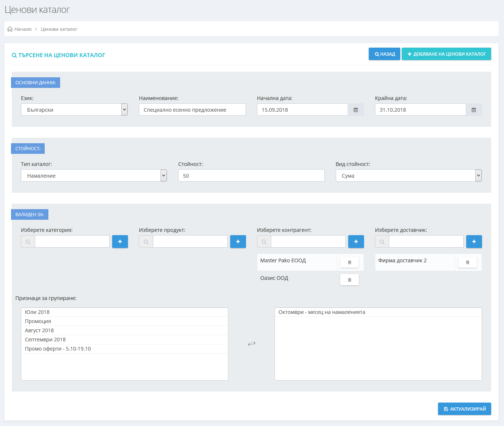Click the plus button to add a контрагент
504x426 pixels.
tap(356, 242)
